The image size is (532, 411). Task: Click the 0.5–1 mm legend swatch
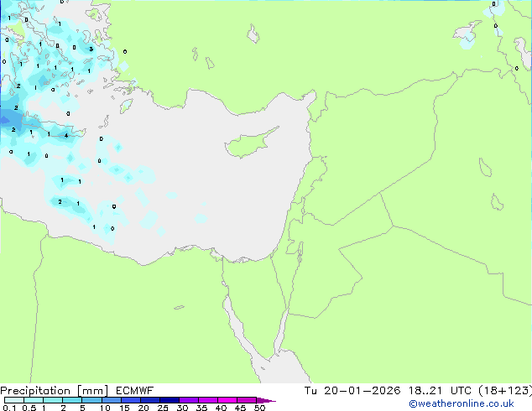pyautogui.click(x=34, y=400)
